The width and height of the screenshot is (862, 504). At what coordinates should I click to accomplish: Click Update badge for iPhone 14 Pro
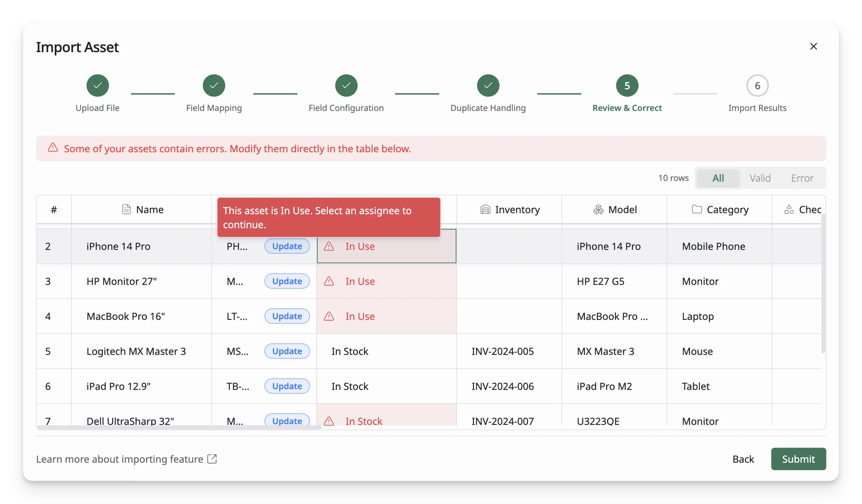click(x=287, y=246)
